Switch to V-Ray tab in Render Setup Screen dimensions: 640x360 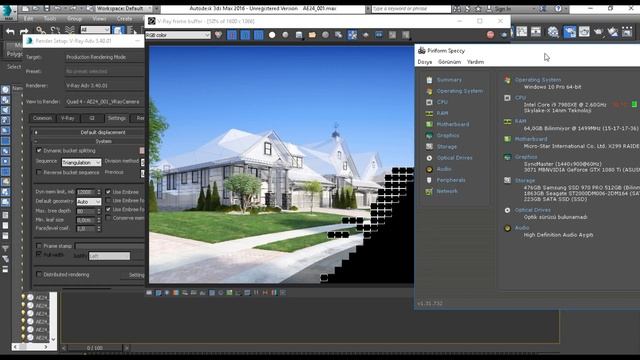68,118
